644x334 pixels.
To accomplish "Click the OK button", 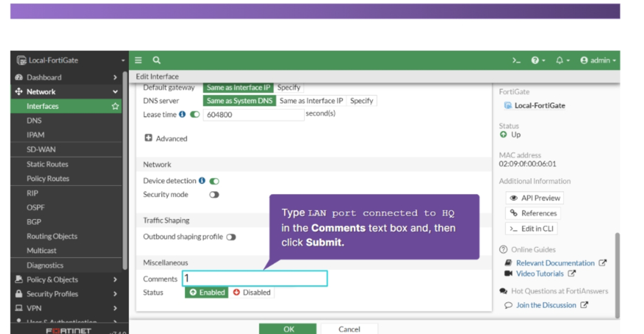I will (x=288, y=328).
